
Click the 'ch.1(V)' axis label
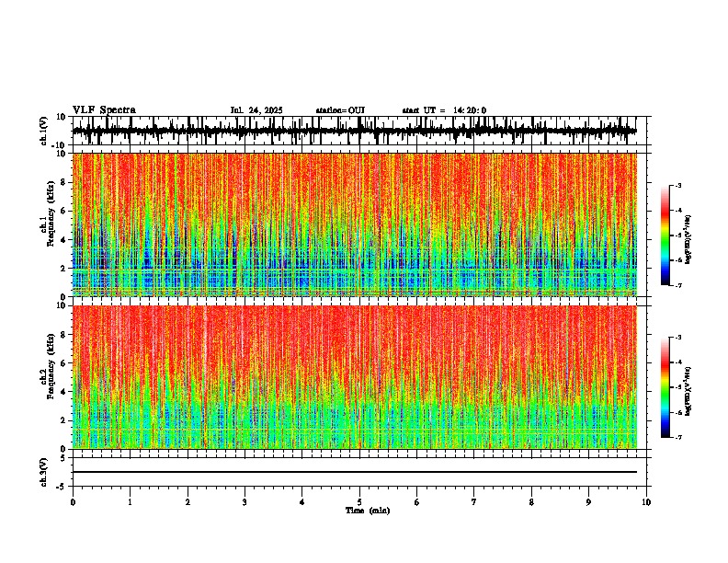[x=44, y=131]
